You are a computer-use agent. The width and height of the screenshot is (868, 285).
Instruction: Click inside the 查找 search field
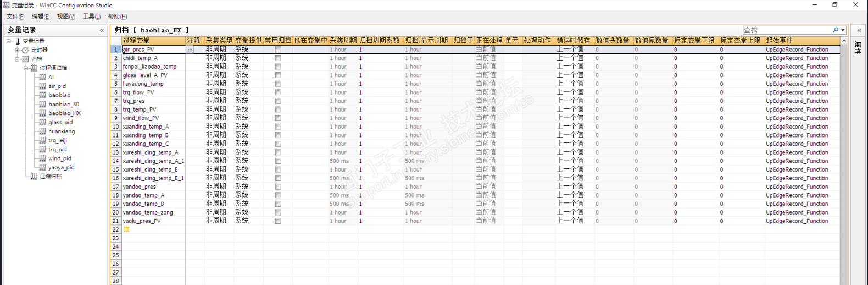pyautogui.click(x=787, y=30)
